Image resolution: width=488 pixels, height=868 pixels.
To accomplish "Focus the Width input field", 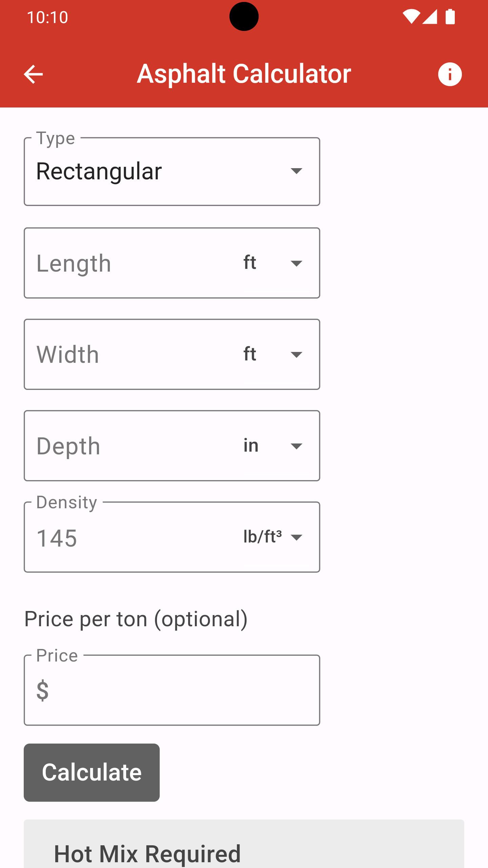I will [x=132, y=355].
